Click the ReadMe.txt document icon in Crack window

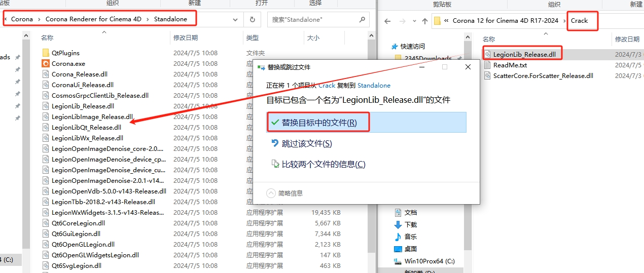(x=487, y=65)
